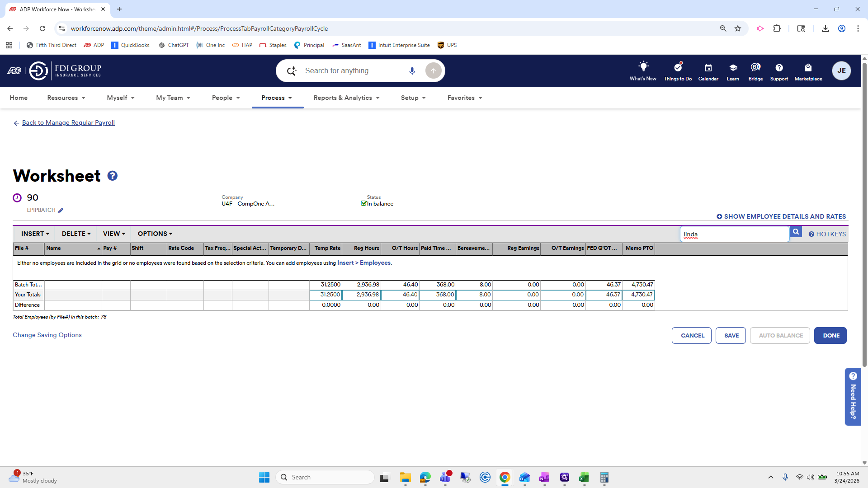
Task: Open the Support question mark icon
Action: coord(779,68)
